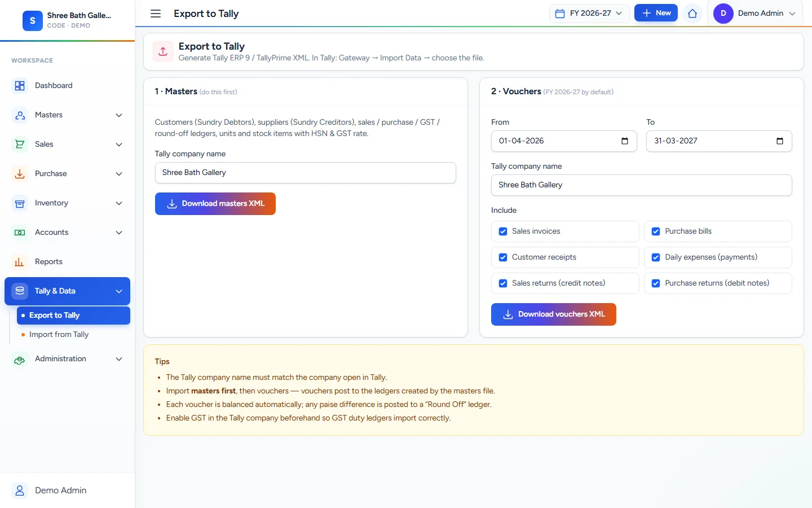Click Masters Tally company name field
Image resolution: width=812 pixels, height=508 pixels.
[x=306, y=173]
